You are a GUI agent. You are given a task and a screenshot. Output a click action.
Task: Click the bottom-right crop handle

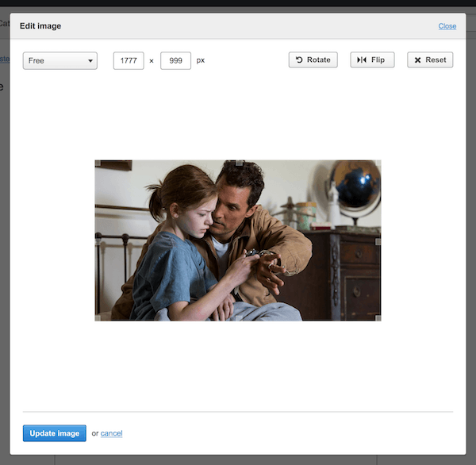[x=378, y=318]
